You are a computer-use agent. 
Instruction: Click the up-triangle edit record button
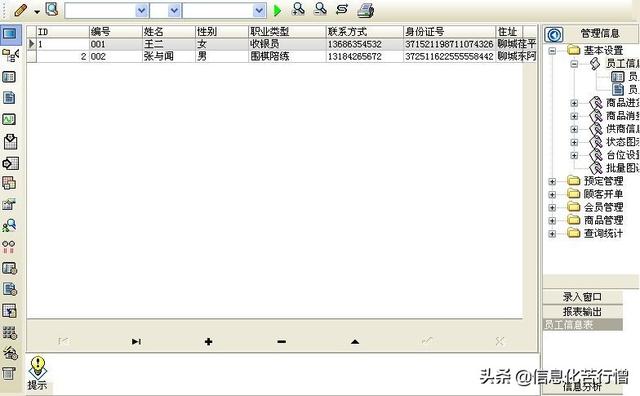[355, 341]
